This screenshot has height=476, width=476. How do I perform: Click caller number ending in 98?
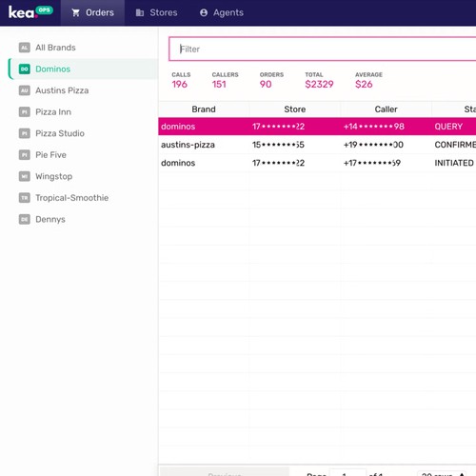pos(374,127)
